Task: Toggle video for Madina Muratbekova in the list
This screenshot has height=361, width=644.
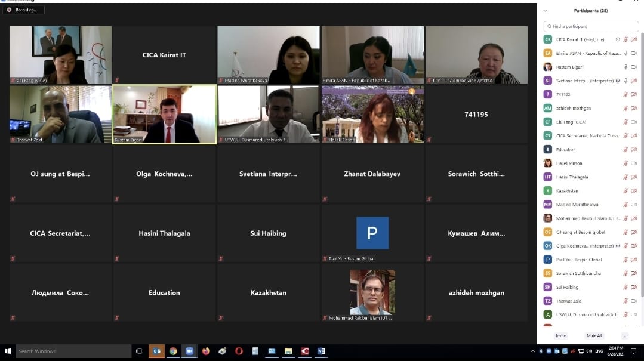Action: 634,205
